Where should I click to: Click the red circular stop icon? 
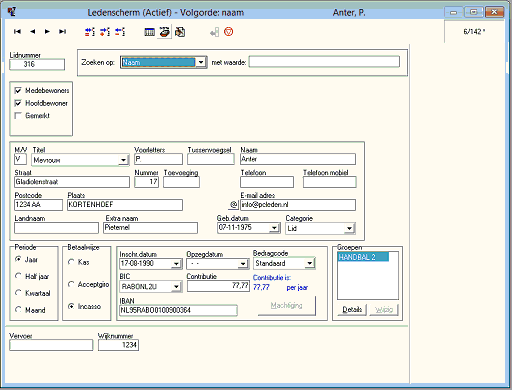tap(229, 32)
